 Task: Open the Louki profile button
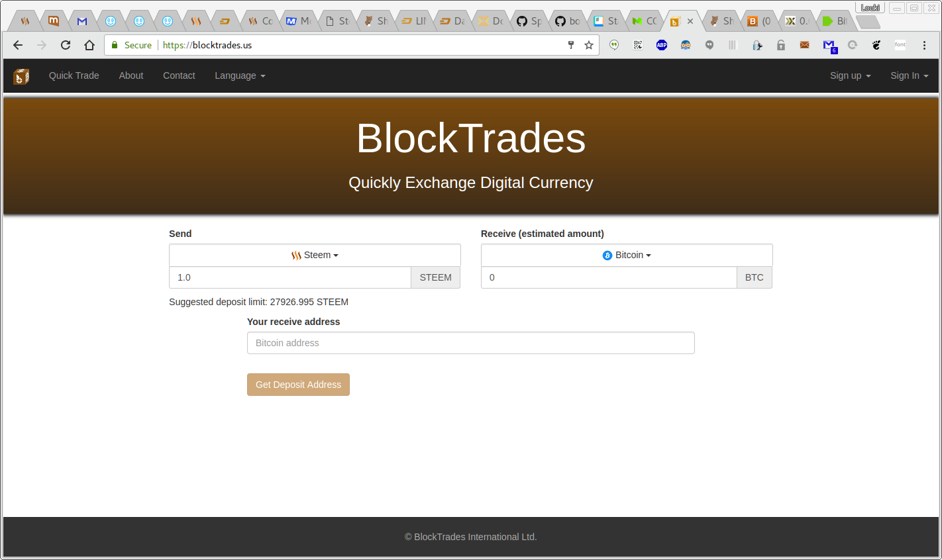pyautogui.click(x=870, y=8)
